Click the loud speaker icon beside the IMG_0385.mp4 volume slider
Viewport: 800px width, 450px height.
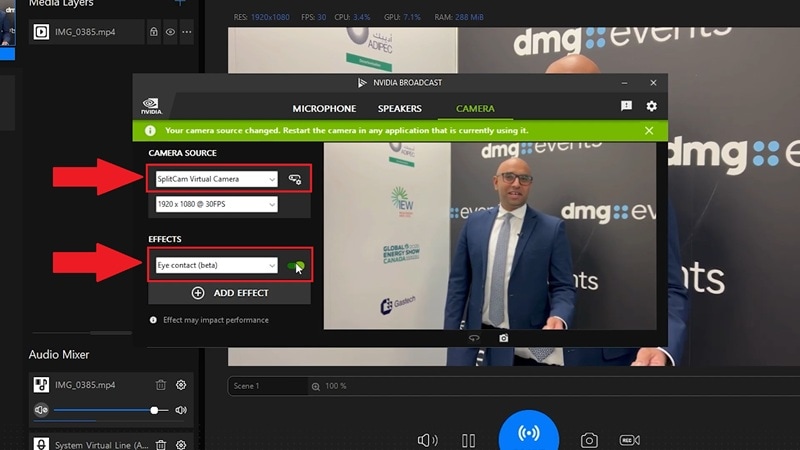[181, 410]
